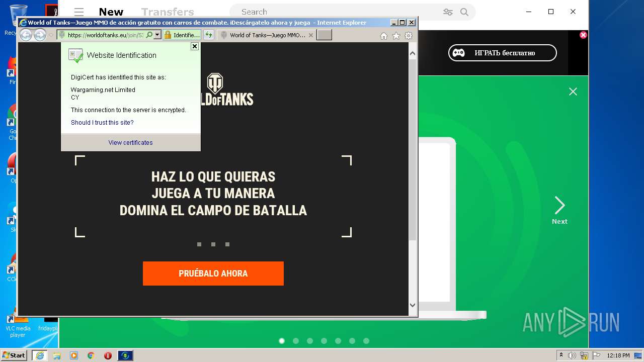Open the Favorites star icon
The image size is (644, 362).
point(396,36)
